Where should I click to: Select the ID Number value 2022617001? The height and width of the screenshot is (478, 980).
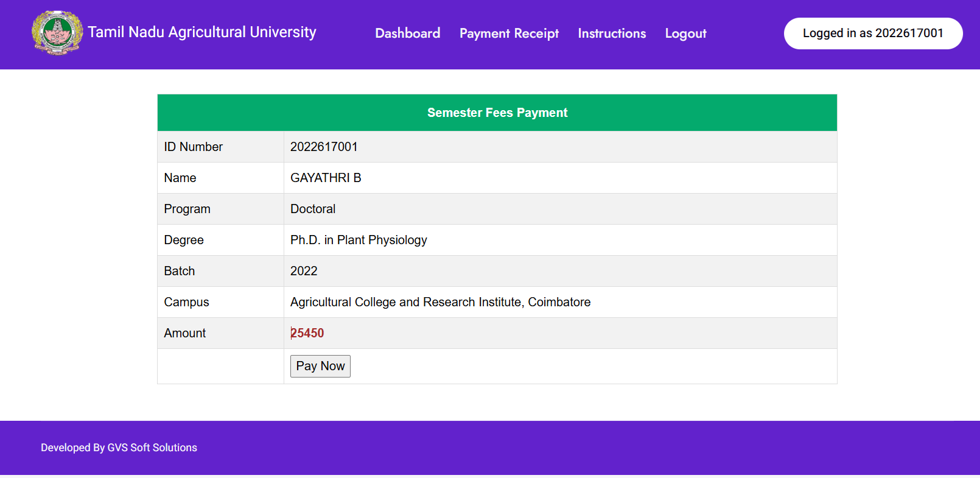coord(324,147)
